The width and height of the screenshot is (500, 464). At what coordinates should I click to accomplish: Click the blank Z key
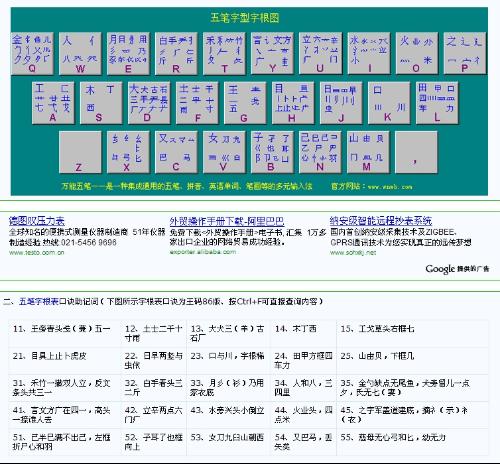coord(80,152)
